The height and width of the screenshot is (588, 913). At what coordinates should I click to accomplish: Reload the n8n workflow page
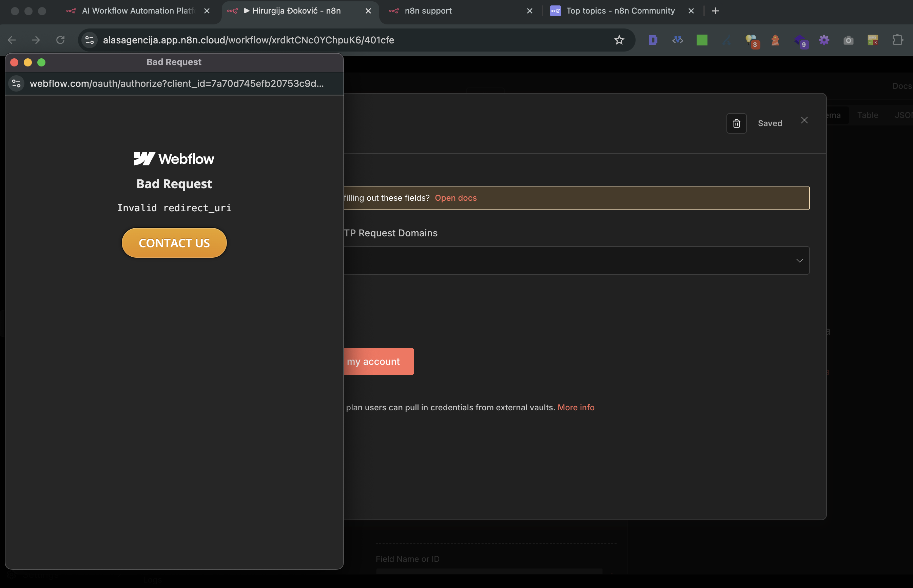pos(60,40)
